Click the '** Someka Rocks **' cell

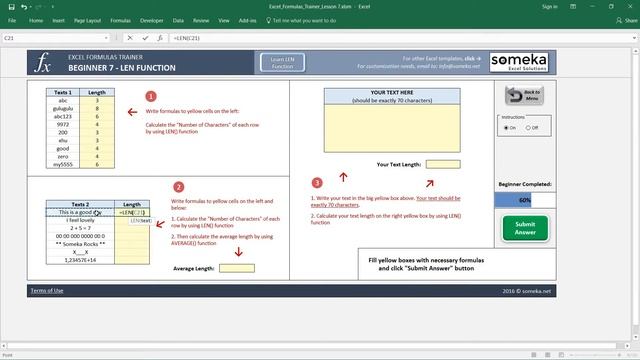[80, 244]
